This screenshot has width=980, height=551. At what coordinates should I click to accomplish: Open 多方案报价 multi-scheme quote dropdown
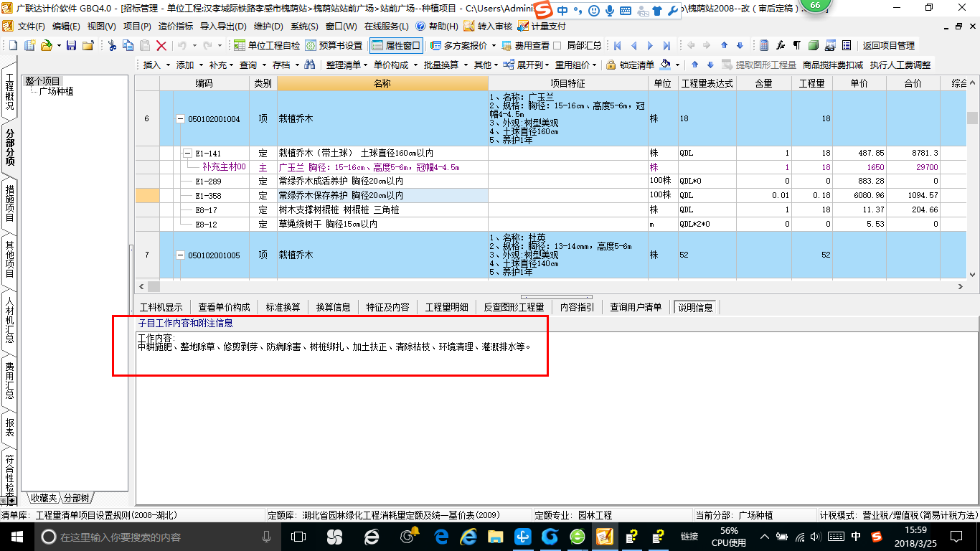point(463,45)
